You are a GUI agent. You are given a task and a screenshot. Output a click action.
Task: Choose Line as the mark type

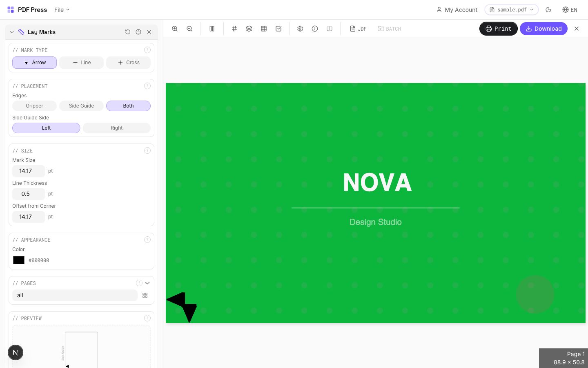(x=81, y=63)
